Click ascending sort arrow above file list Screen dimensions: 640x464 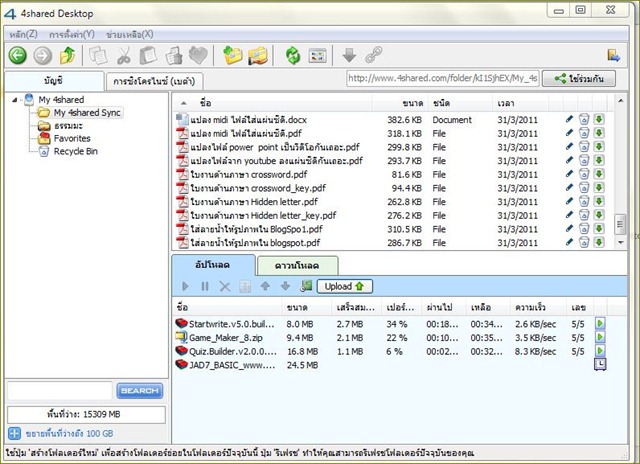coord(184,103)
